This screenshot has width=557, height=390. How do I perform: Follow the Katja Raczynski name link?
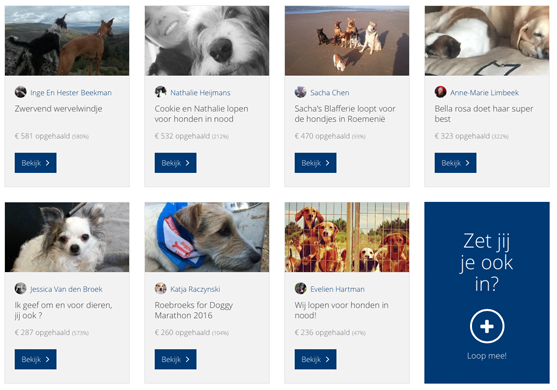click(195, 289)
